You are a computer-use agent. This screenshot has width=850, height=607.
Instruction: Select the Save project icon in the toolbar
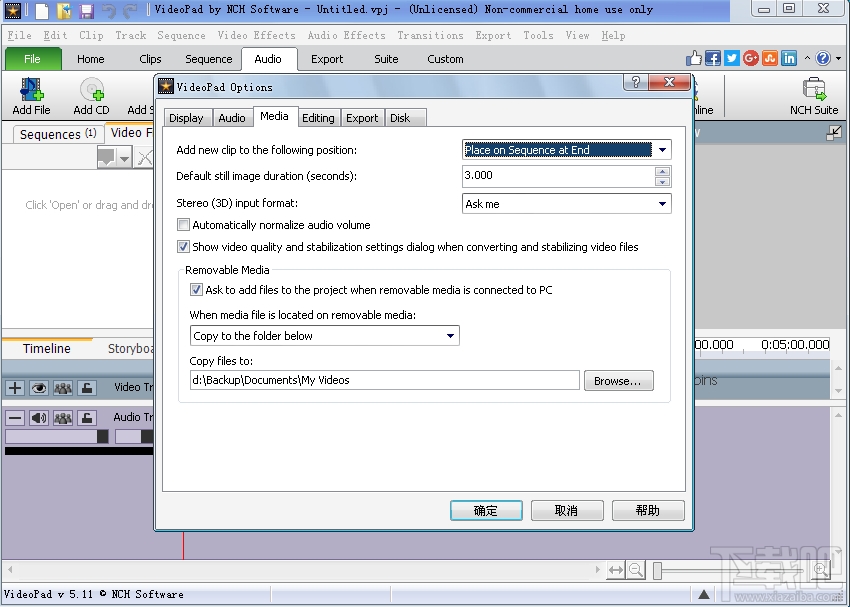[87, 9]
